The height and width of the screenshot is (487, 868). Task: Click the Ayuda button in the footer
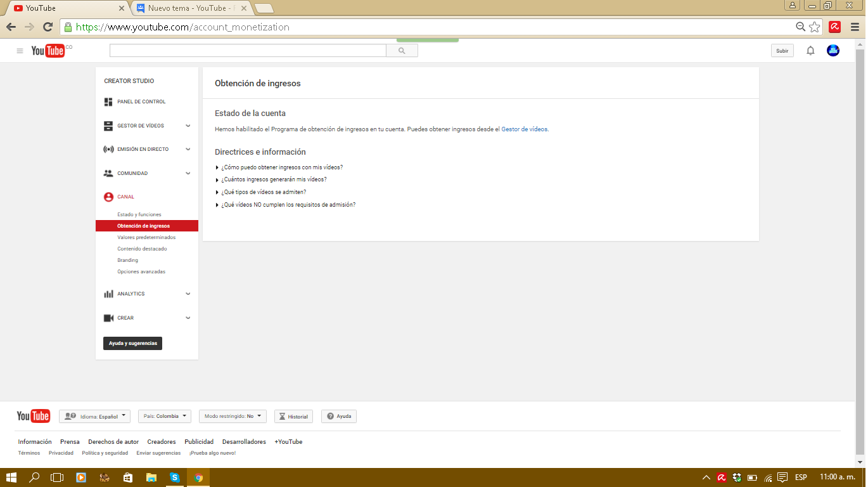(x=339, y=417)
